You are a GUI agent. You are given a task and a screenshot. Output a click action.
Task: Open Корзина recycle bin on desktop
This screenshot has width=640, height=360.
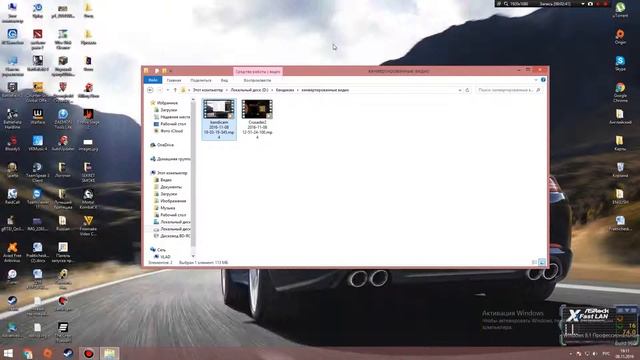click(x=620, y=170)
